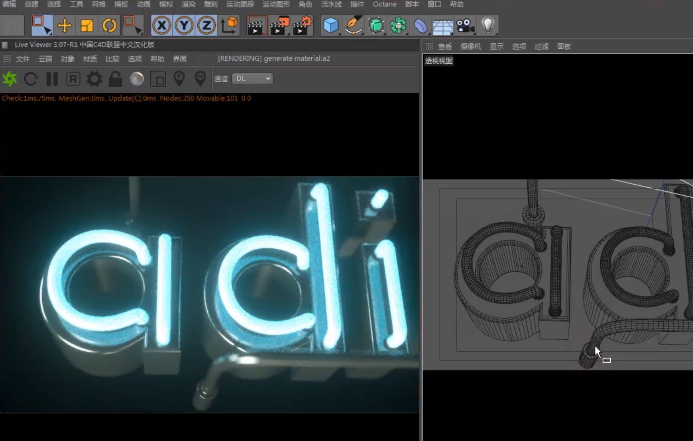The image size is (693, 441).
Task: Click the R reset icon in Live Viewer
Action: 73,79
